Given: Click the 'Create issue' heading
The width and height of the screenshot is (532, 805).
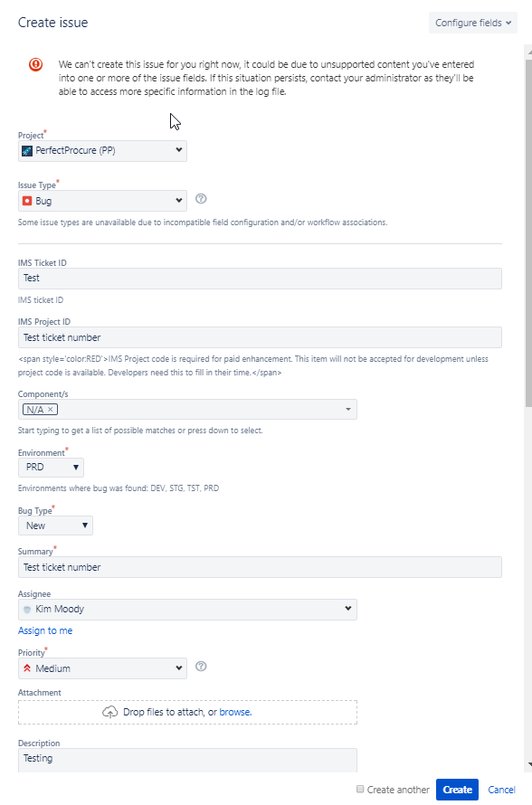Looking at the screenshot, I should (52, 23).
